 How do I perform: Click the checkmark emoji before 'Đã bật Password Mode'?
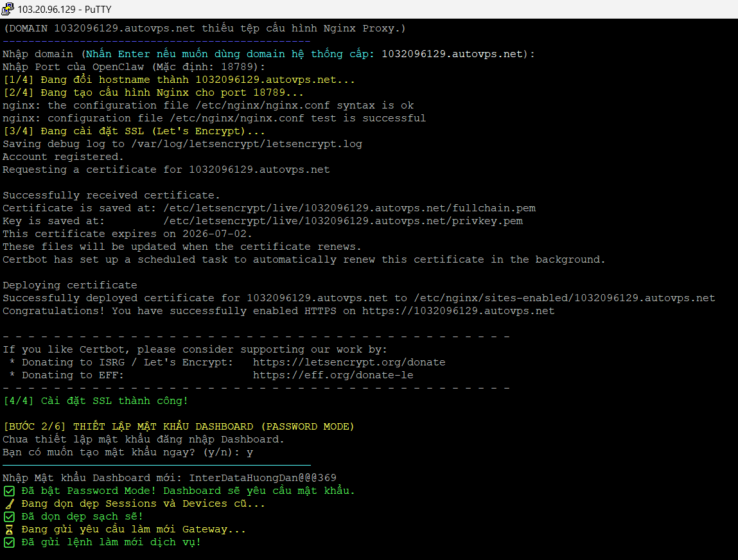point(9,491)
